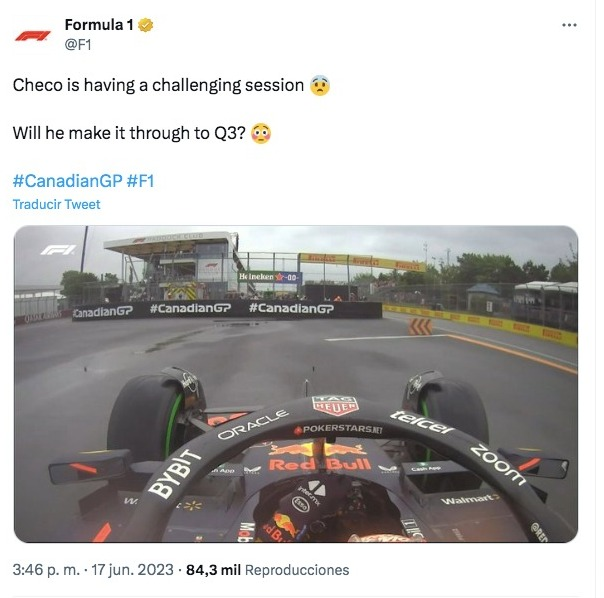Click the gold verified badge
The image size is (604, 598).
(146, 25)
